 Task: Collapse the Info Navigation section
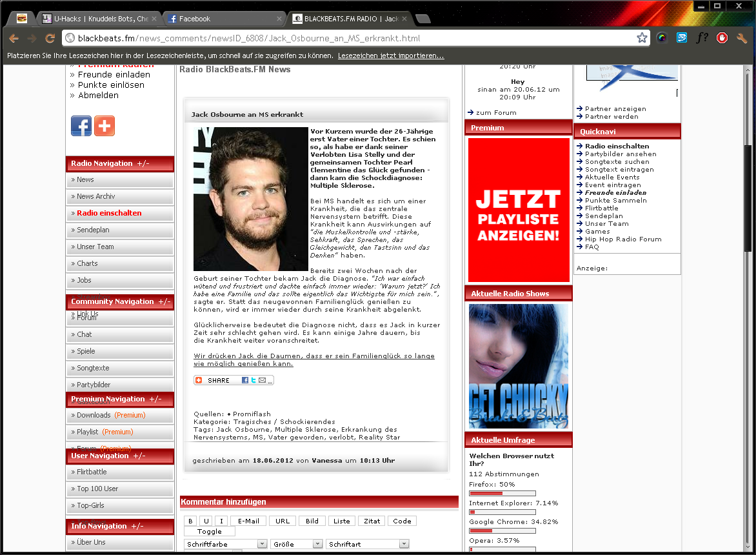137,526
